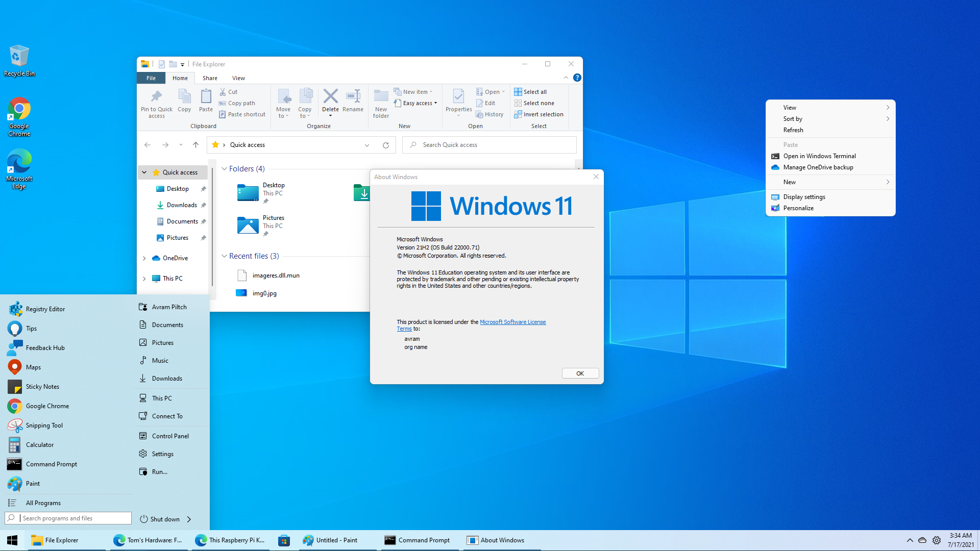Viewport: 980px width, 551px height.
Task: Click the Command Prompt taskbar icon
Action: (418, 540)
